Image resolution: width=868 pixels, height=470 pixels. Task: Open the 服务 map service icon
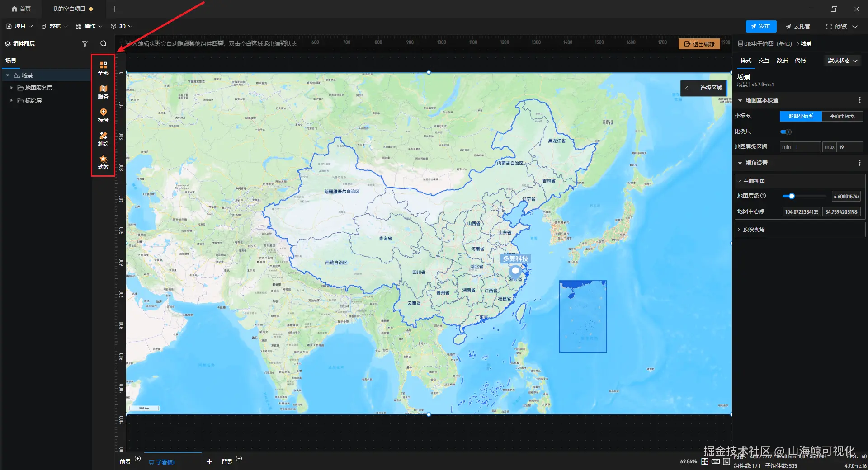pos(103,92)
